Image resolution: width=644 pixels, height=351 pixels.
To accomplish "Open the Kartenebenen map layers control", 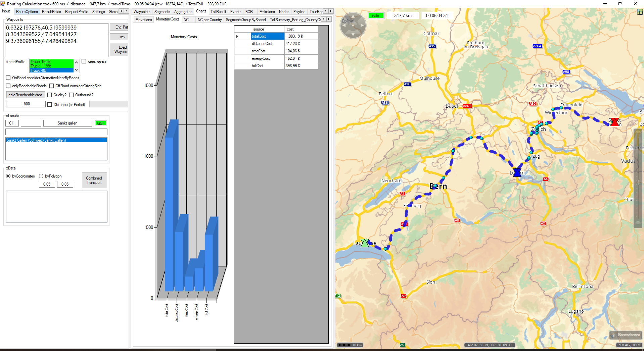I will [626, 335].
